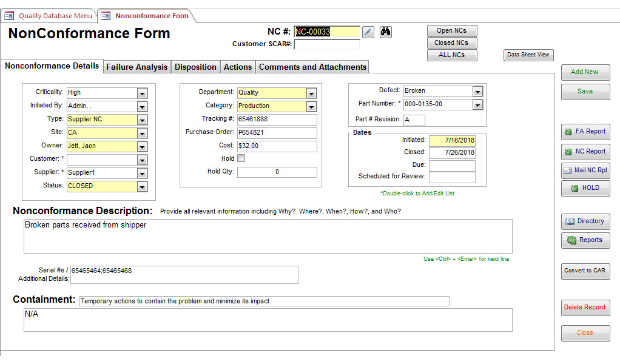
Task: Open the Directory
Action: point(585,221)
